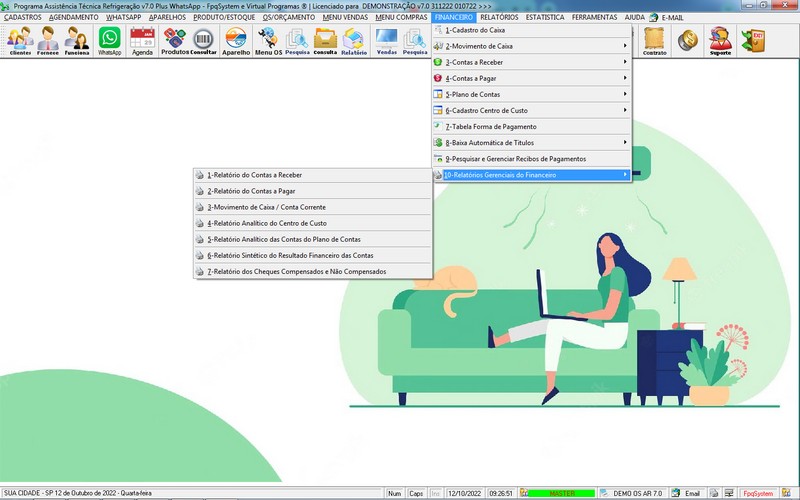
Task: Click the Vendas toolbar icon
Action: (386, 41)
